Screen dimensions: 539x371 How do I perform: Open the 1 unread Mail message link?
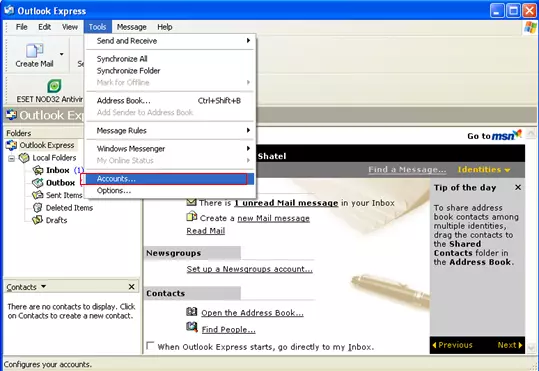(286, 203)
